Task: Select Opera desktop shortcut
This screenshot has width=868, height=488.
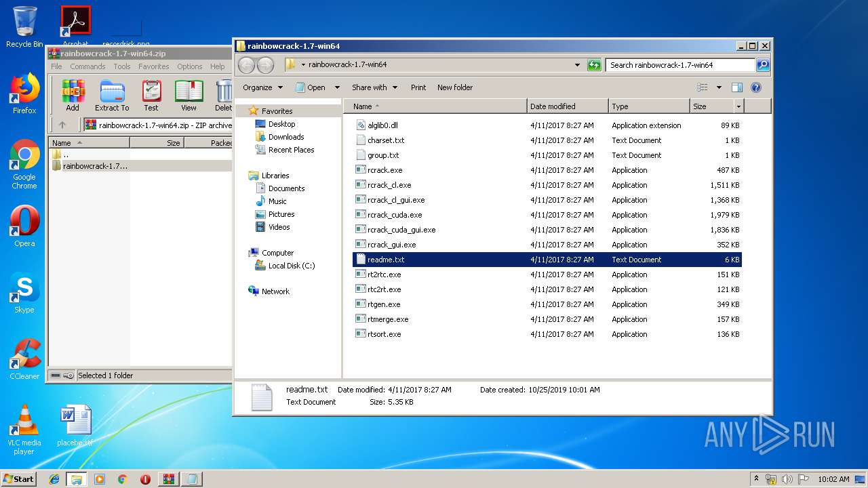Action: click(x=24, y=226)
